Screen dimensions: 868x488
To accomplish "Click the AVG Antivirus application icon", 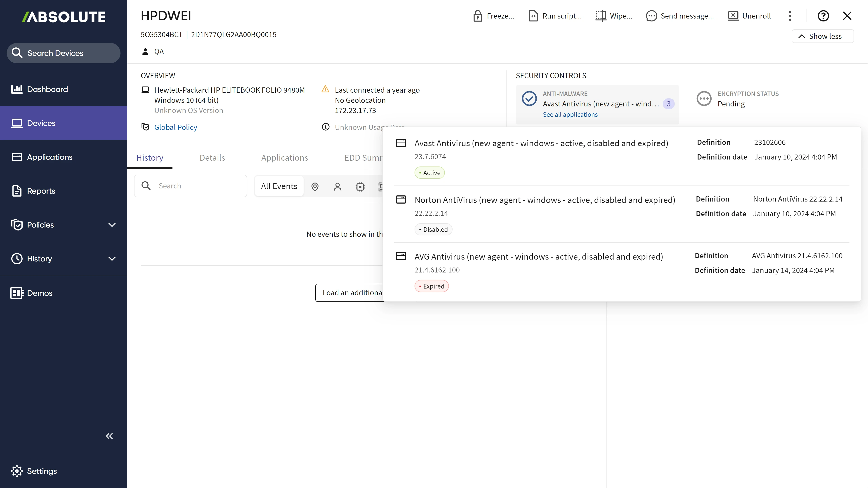I will [401, 256].
